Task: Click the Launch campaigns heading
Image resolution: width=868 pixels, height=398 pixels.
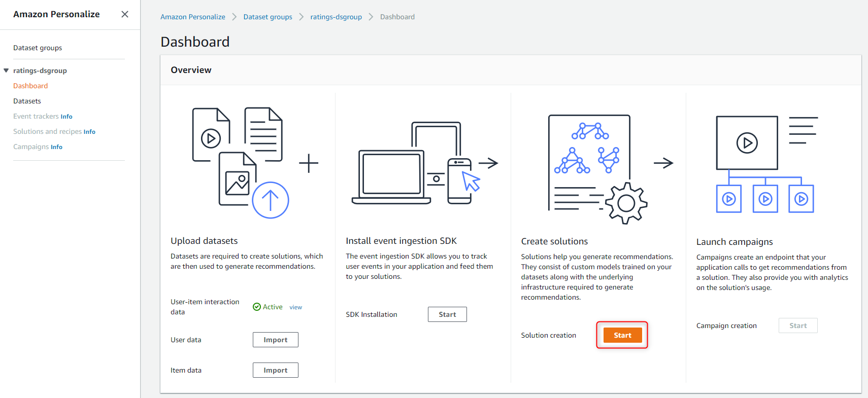Action: click(x=735, y=242)
